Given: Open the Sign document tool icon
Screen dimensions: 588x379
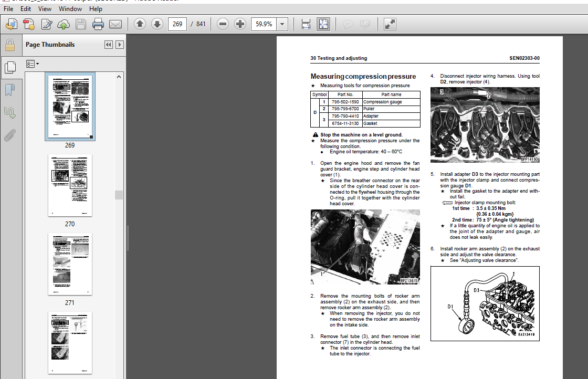Looking at the screenshot, I should [47, 24].
